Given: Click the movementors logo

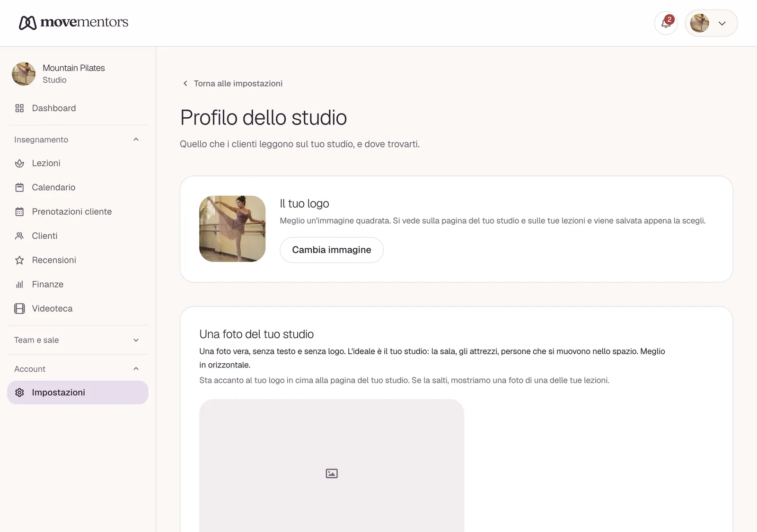Looking at the screenshot, I should 74,22.
